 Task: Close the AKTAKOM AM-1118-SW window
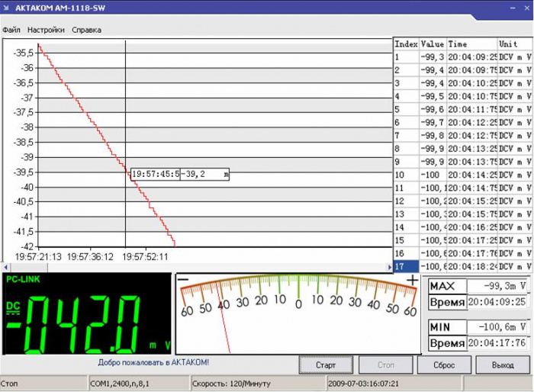[526, 8]
